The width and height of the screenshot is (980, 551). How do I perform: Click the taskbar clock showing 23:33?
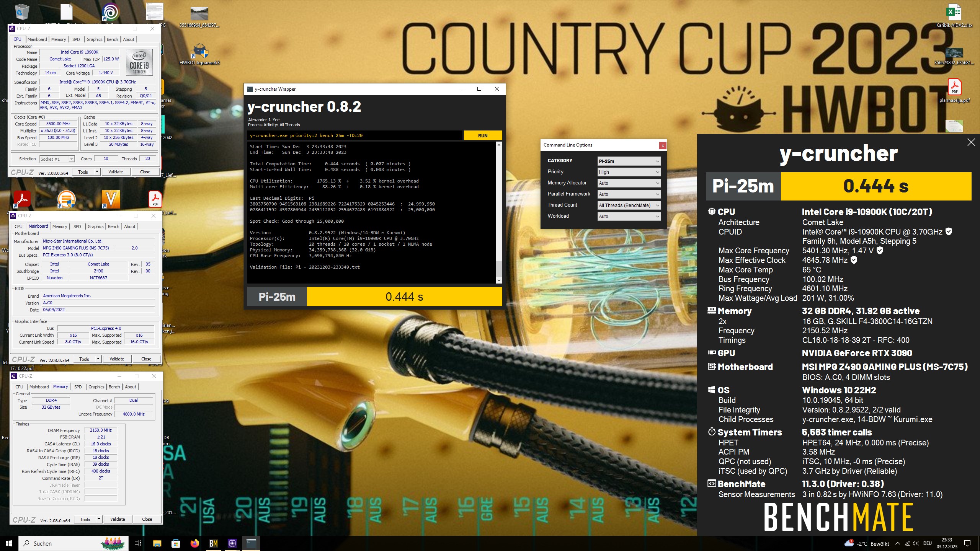point(947,543)
